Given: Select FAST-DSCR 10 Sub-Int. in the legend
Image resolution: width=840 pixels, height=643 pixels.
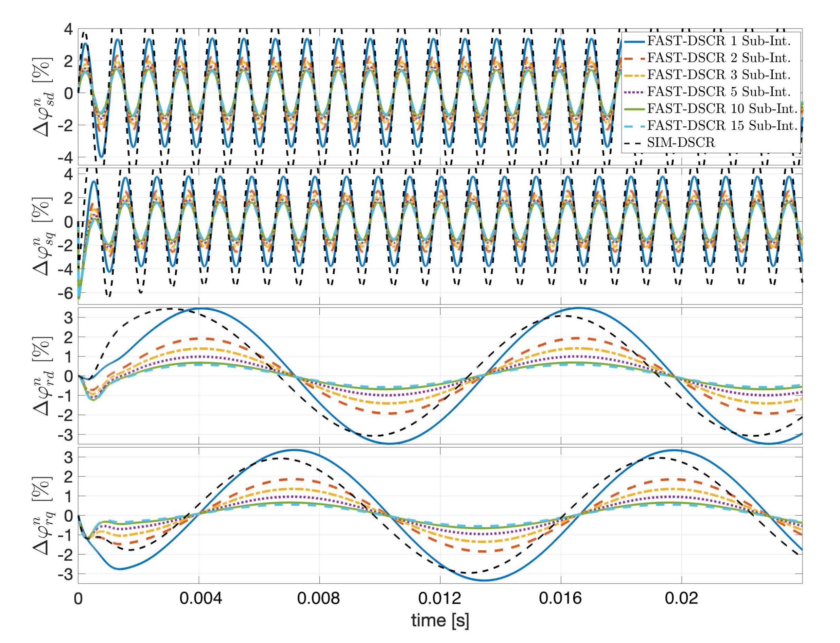Looking at the screenshot, I should click(722, 109).
